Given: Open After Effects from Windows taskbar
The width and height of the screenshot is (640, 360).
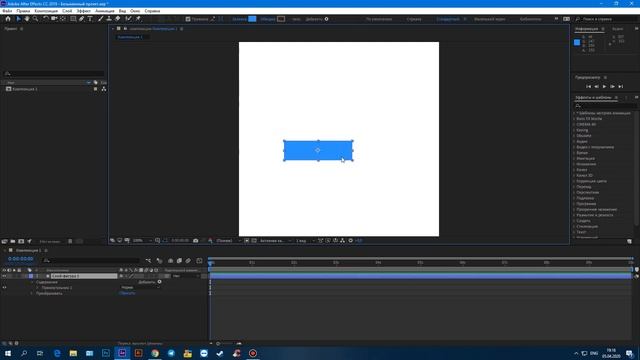Looking at the screenshot, I should [x=122, y=353].
